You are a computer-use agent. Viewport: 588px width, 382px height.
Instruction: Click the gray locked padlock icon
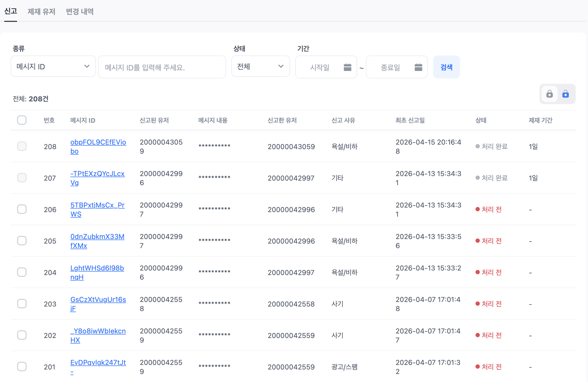tap(549, 94)
